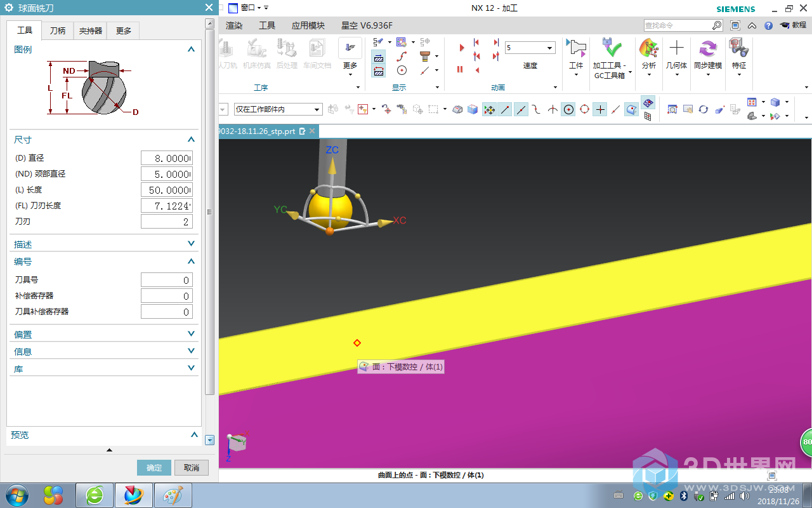
Task: Edit the 刀具号 tool number field
Action: pyautogui.click(x=167, y=280)
